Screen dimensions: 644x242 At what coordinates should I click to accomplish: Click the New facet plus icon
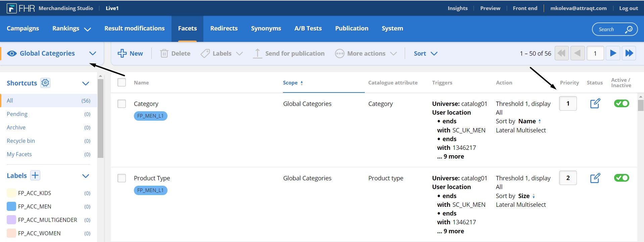[122, 53]
